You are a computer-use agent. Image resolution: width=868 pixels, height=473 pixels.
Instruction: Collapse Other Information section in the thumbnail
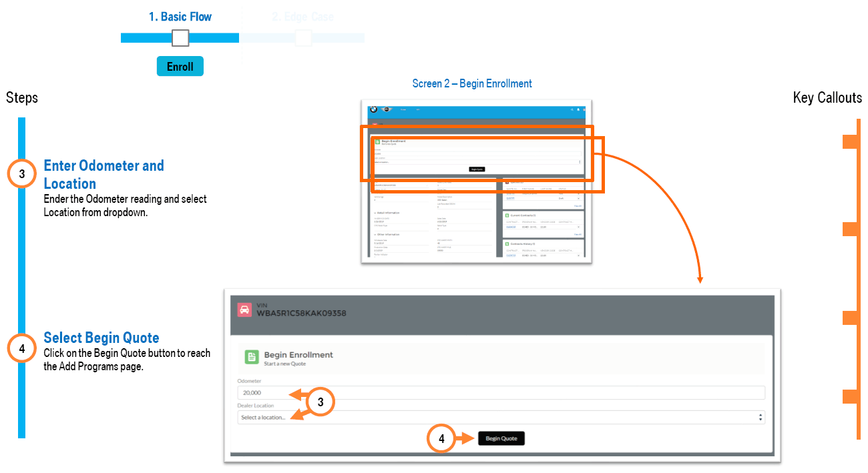376,234
